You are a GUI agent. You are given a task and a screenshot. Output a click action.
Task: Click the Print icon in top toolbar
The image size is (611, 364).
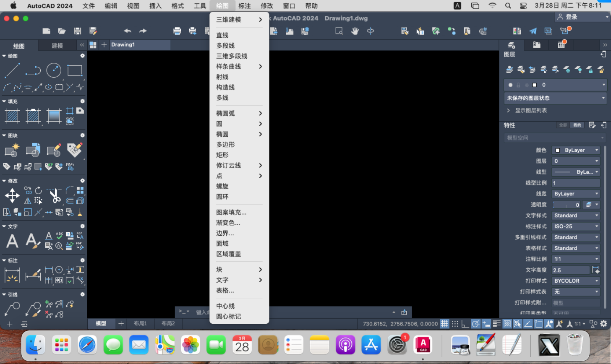click(x=177, y=31)
